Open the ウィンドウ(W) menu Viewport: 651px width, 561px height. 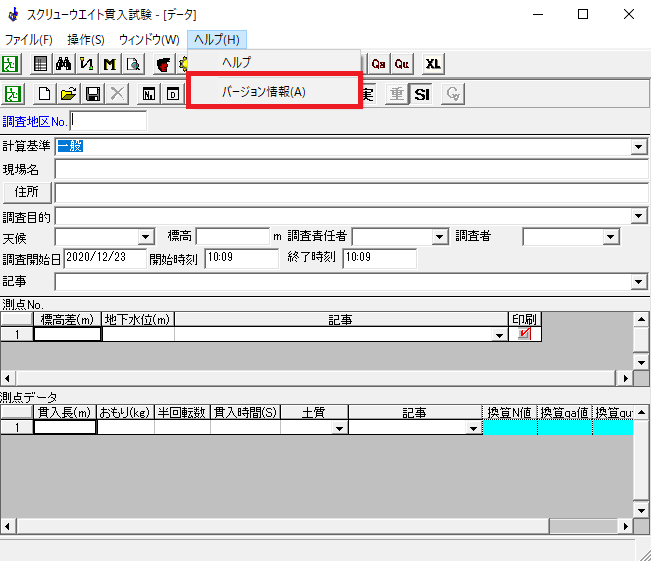point(149,40)
